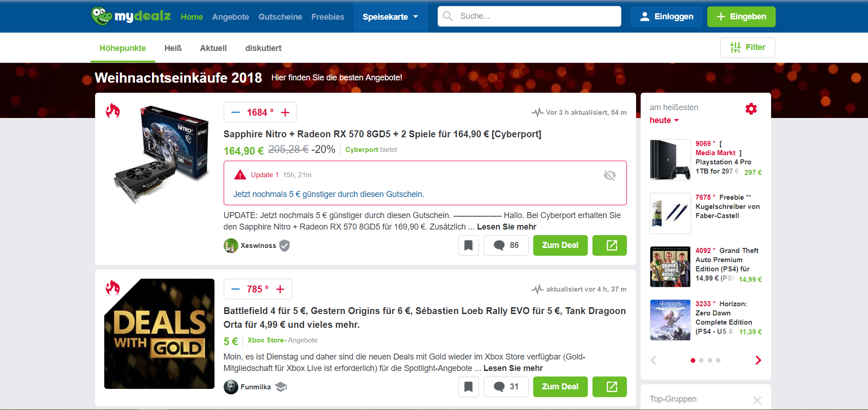
Task: Expand 'Lesen Sie mehr' on Xbox deal
Action: point(513,368)
